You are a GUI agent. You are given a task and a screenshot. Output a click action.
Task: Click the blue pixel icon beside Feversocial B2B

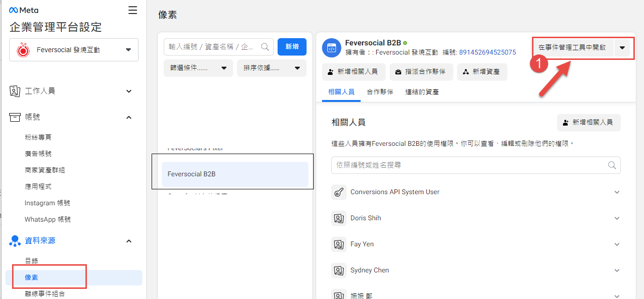pos(332,46)
